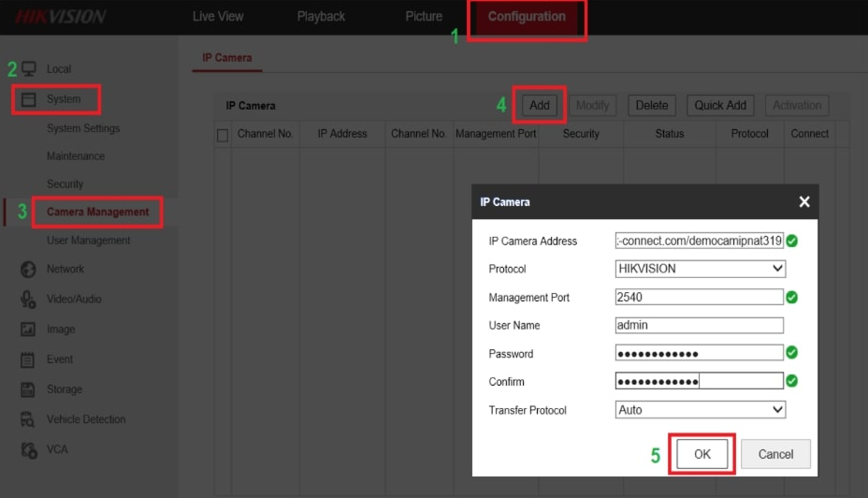Open the Configuration tab
This screenshot has width=868, height=498.
527,17
